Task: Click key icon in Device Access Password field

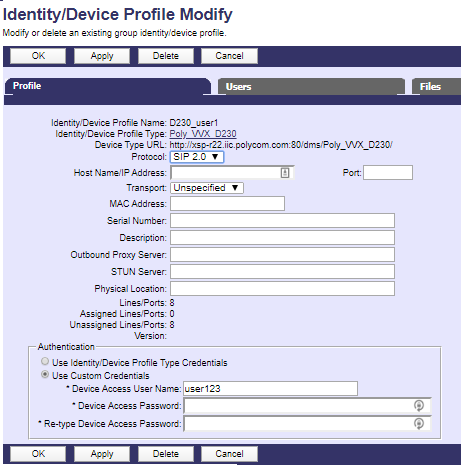Action: 419,406
